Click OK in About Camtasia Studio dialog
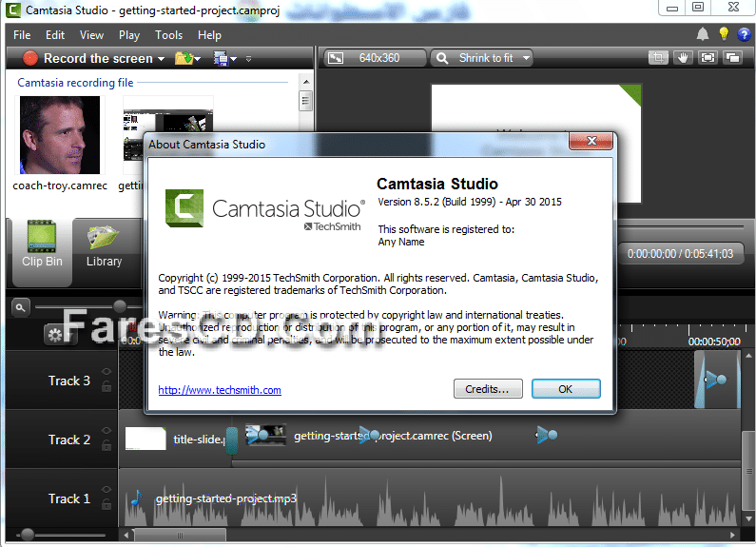Image resolution: width=756 pixels, height=547 pixels. [566, 389]
